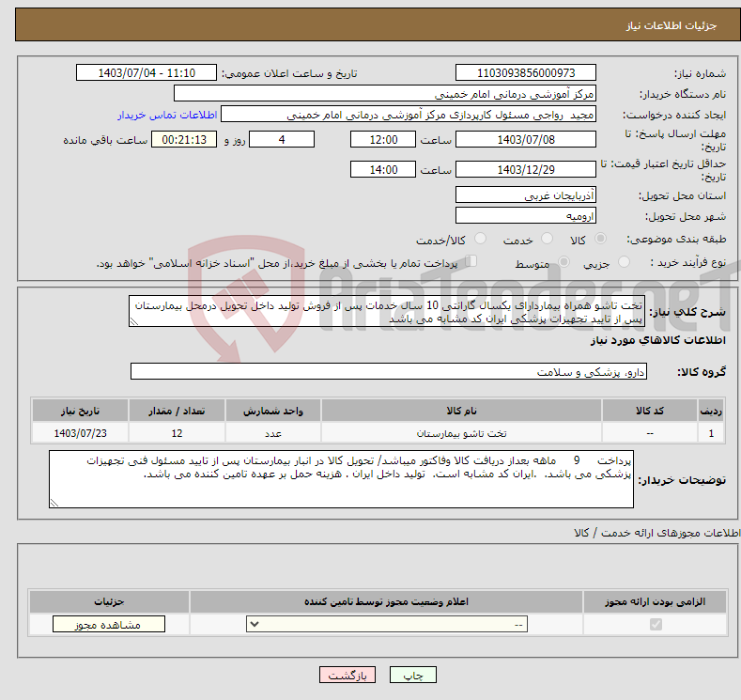Select the متوسط purchase type radio
Image resolution: width=741 pixels, height=700 pixels.
pos(563,262)
